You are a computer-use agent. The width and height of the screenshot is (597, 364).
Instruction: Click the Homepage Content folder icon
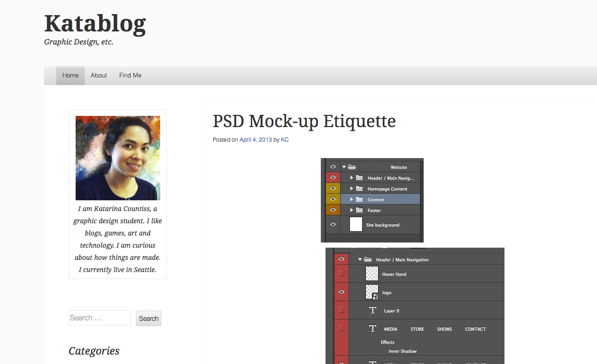point(359,189)
